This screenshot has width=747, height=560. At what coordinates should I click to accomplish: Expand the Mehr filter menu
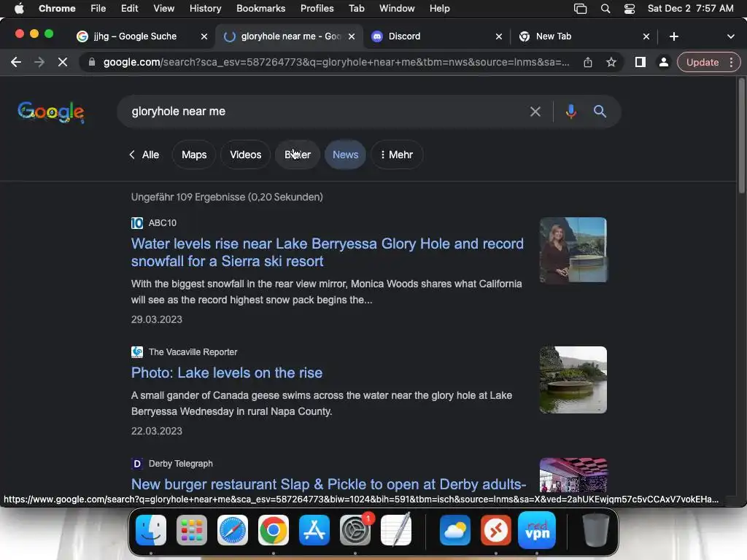[x=396, y=155]
